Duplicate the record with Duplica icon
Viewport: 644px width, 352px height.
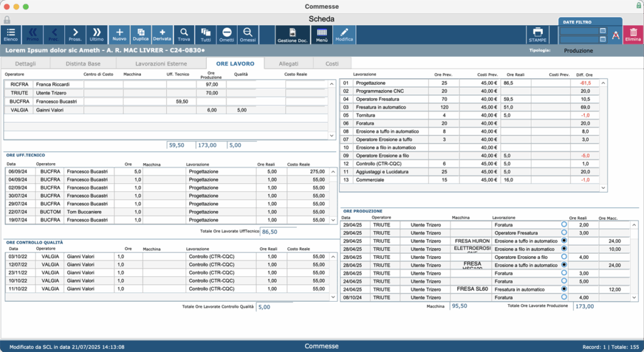pos(140,35)
